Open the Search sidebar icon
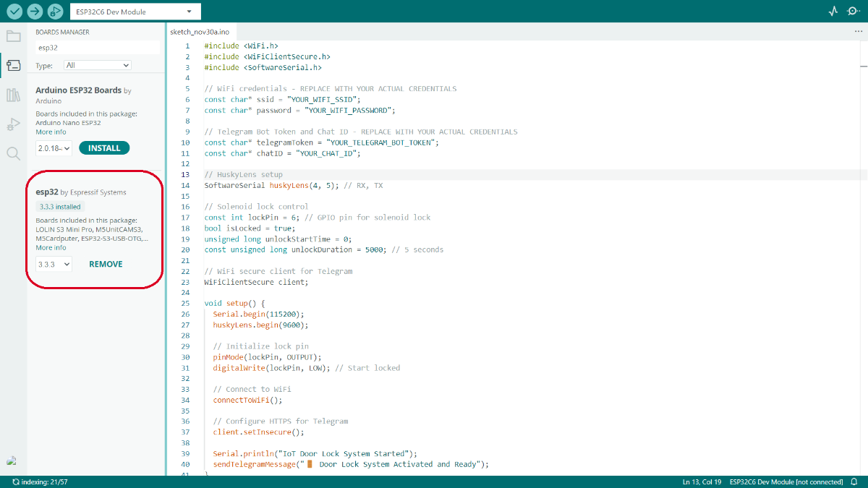Viewport: 868px width, 488px height. point(13,153)
